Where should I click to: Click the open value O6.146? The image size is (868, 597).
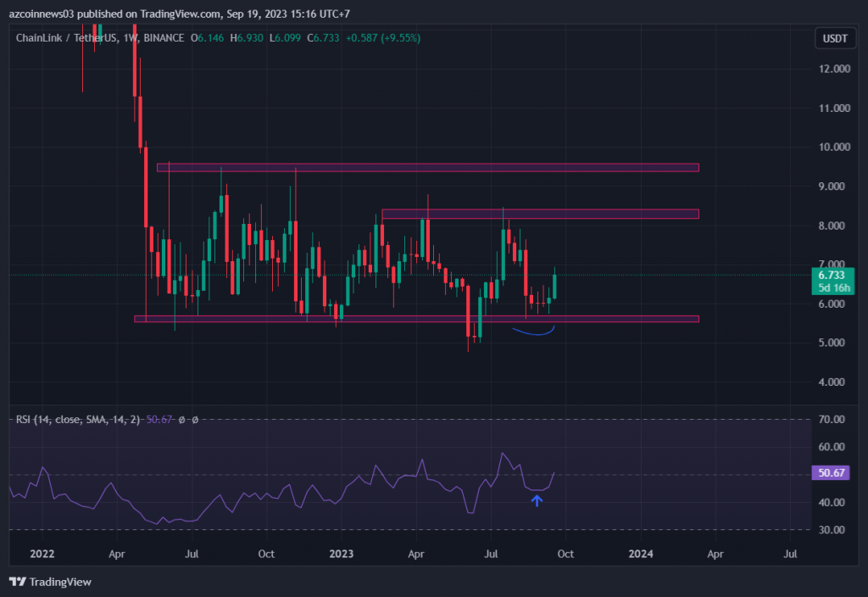tap(207, 37)
